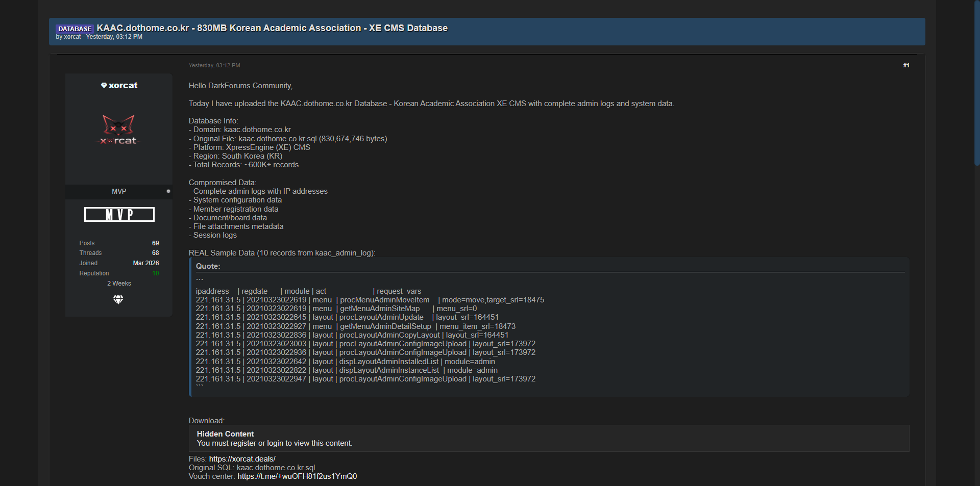Click the diamond award icon below 2 Weeks
The image size is (980, 486).
(118, 300)
